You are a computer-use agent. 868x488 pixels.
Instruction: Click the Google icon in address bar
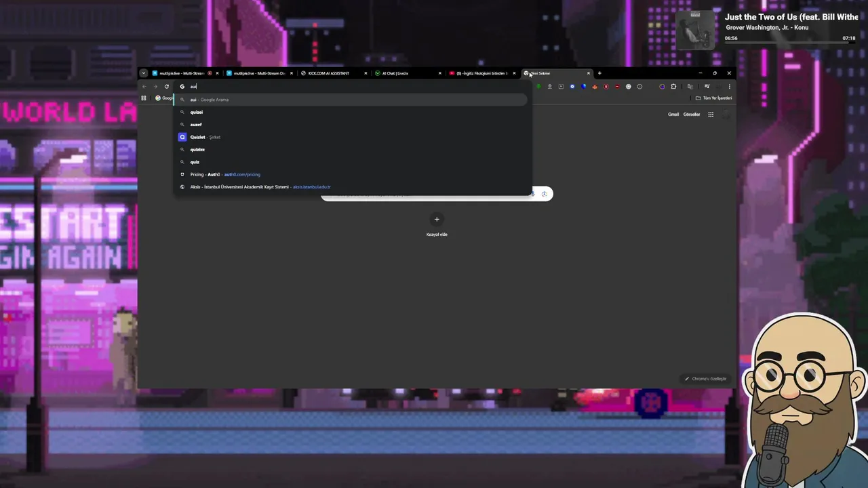pyautogui.click(x=182, y=87)
